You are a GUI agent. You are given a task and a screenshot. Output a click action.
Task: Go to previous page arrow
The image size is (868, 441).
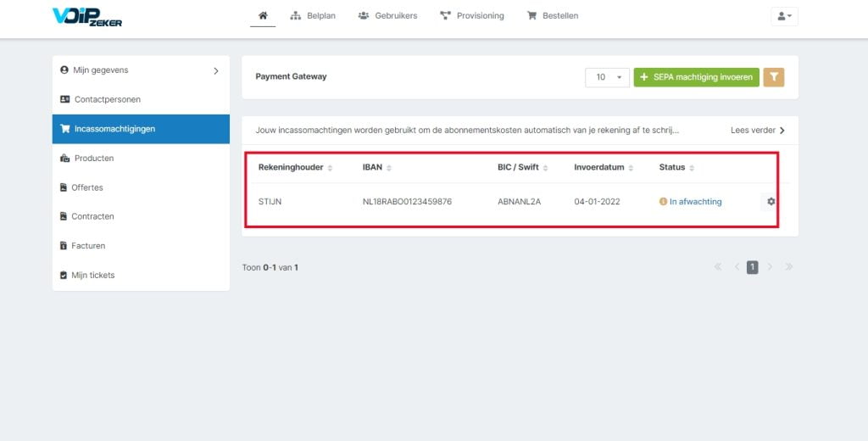click(x=737, y=267)
